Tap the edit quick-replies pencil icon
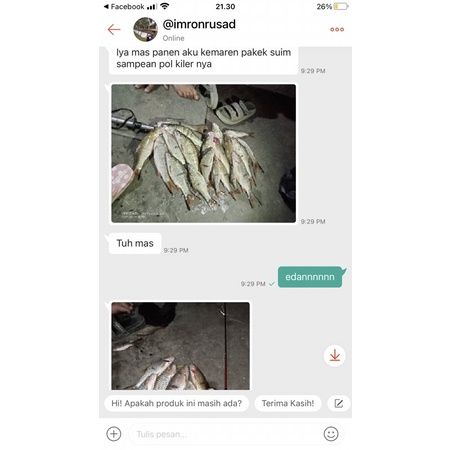 point(339,403)
